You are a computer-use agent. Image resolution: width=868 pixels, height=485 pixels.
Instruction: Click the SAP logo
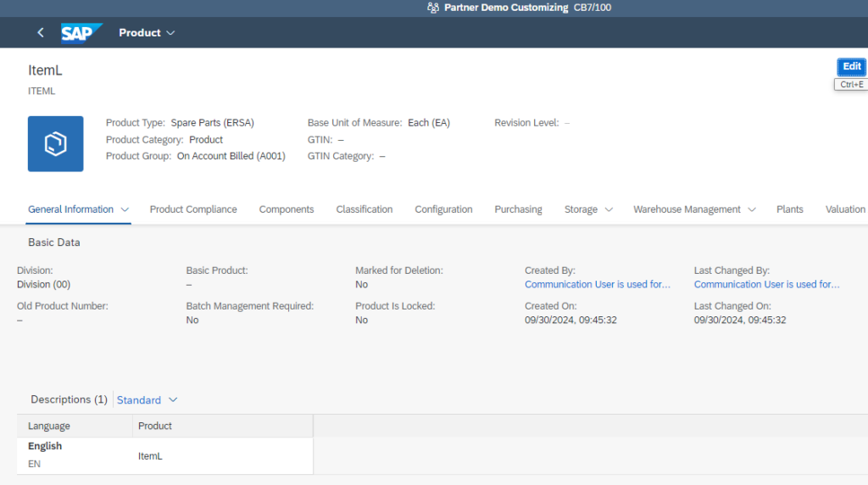pos(81,33)
